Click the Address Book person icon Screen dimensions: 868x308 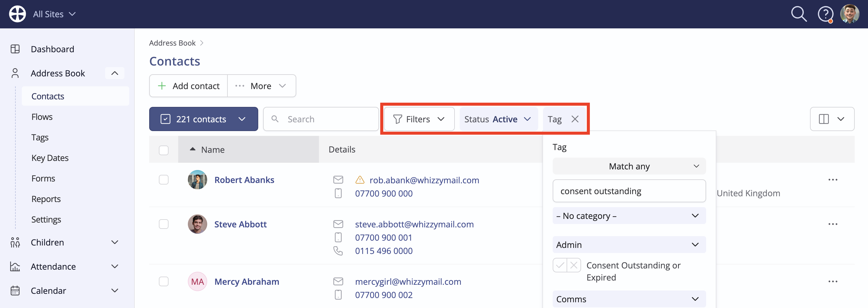coord(15,73)
